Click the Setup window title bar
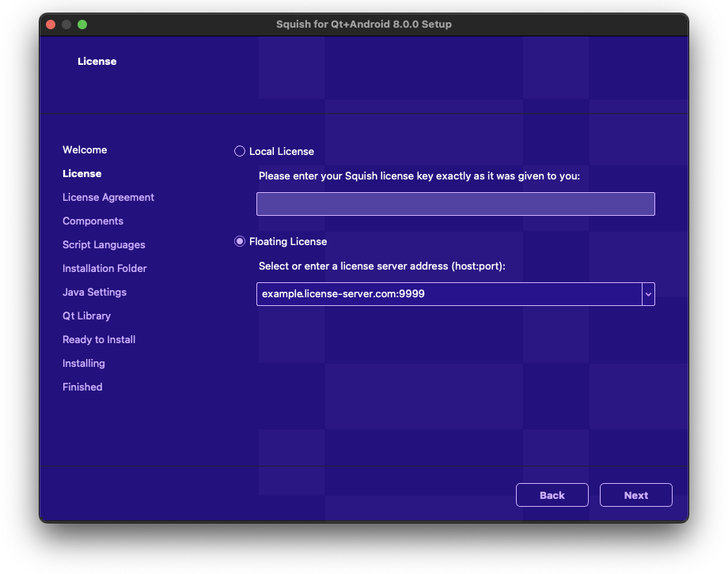The image size is (728, 574). pyautogui.click(x=364, y=24)
